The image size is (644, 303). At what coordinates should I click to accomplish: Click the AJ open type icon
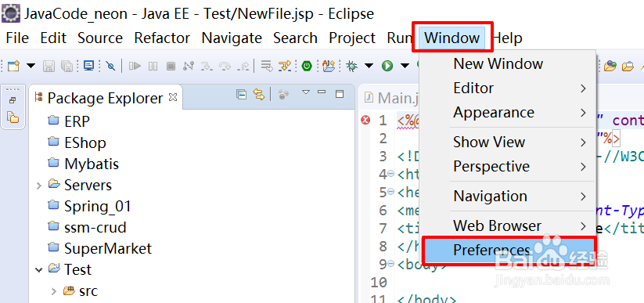click(x=329, y=66)
